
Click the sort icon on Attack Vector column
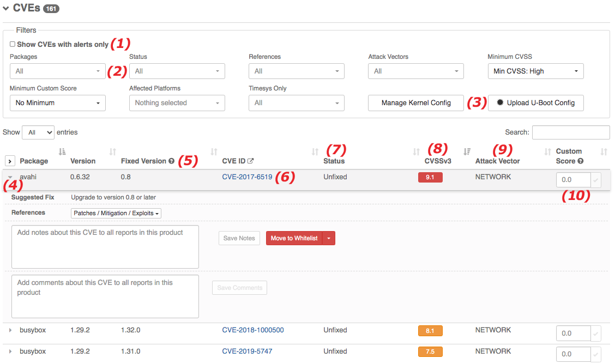click(467, 151)
